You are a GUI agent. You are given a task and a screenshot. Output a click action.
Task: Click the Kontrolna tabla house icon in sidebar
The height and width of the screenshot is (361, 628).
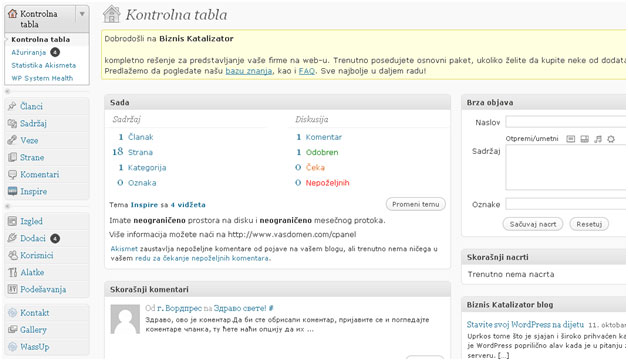(13, 14)
